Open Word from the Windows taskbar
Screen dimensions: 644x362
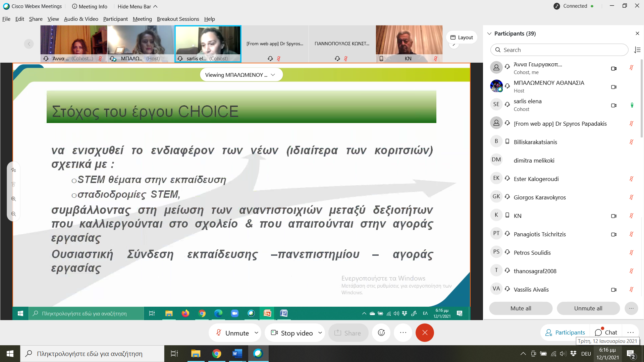237,354
